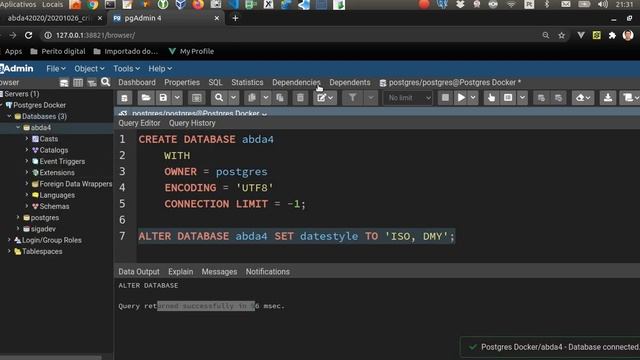Image resolution: width=640 pixels, height=360 pixels.
Task: Switch to the Dependents tab
Action: pos(350,82)
